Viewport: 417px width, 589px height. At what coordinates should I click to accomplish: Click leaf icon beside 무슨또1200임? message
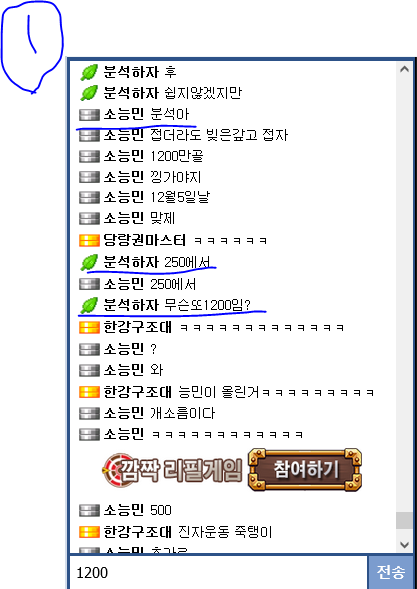89,305
